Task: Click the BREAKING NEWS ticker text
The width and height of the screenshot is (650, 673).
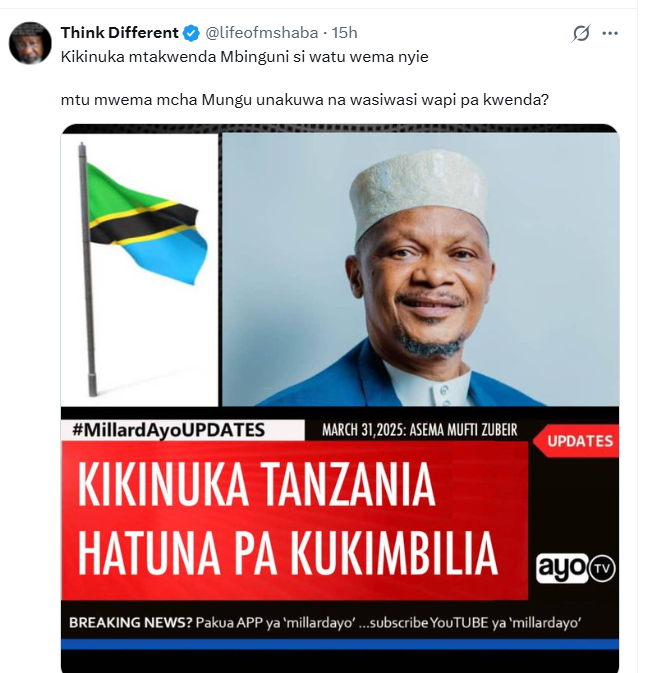Action: (x=325, y=622)
